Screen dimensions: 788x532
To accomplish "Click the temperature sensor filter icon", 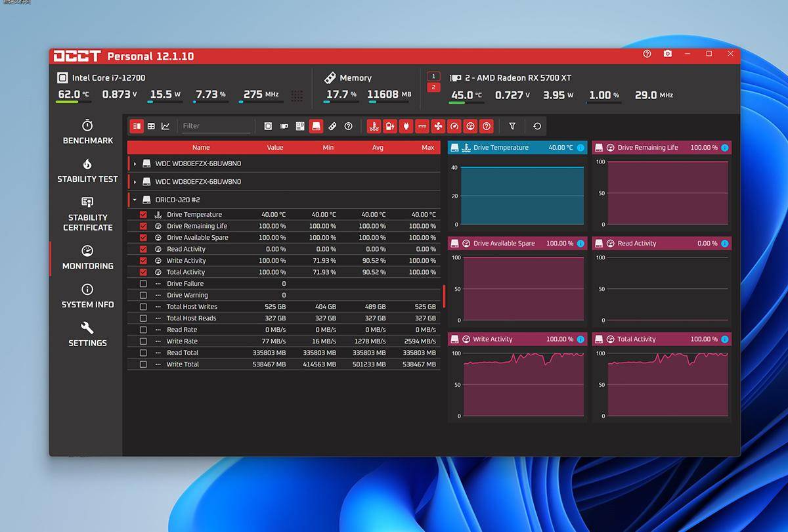I will [374, 126].
